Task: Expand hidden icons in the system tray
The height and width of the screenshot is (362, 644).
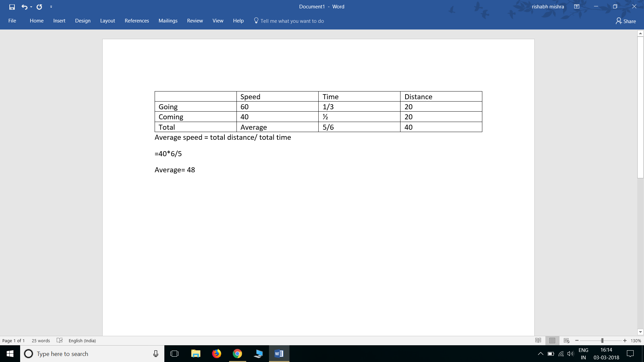Action: pyautogui.click(x=540, y=354)
